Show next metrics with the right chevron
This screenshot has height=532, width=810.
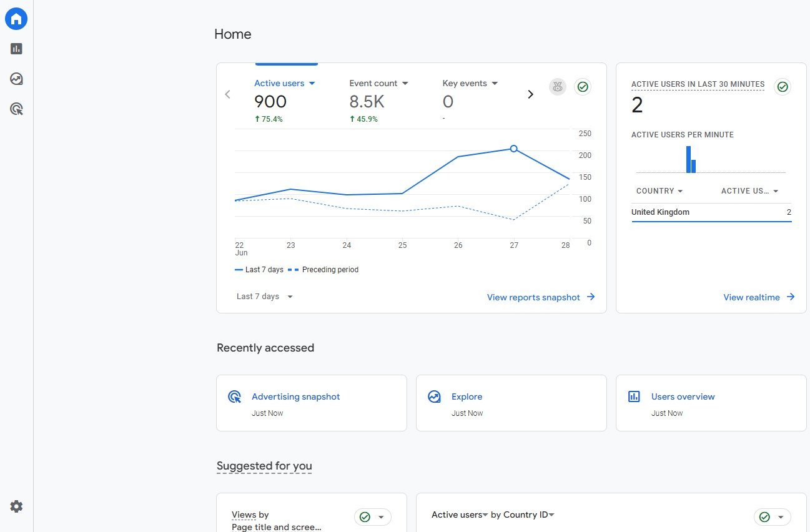(531, 94)
